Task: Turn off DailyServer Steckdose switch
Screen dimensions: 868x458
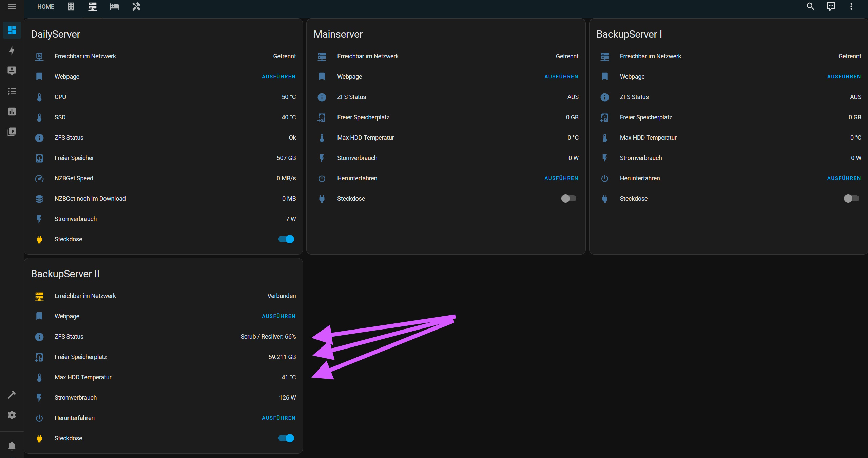Action: [x=286, y=239]
